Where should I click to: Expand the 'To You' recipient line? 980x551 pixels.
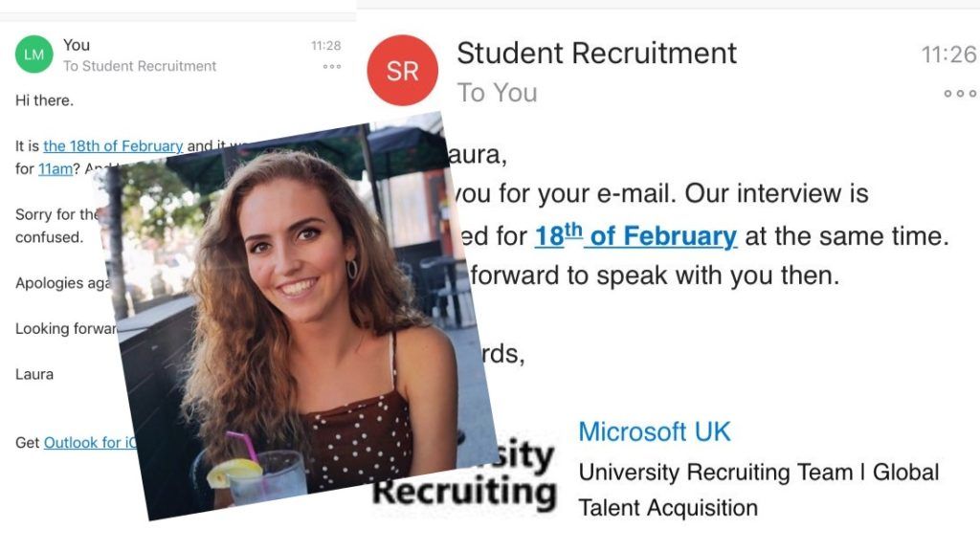point(497,93)
